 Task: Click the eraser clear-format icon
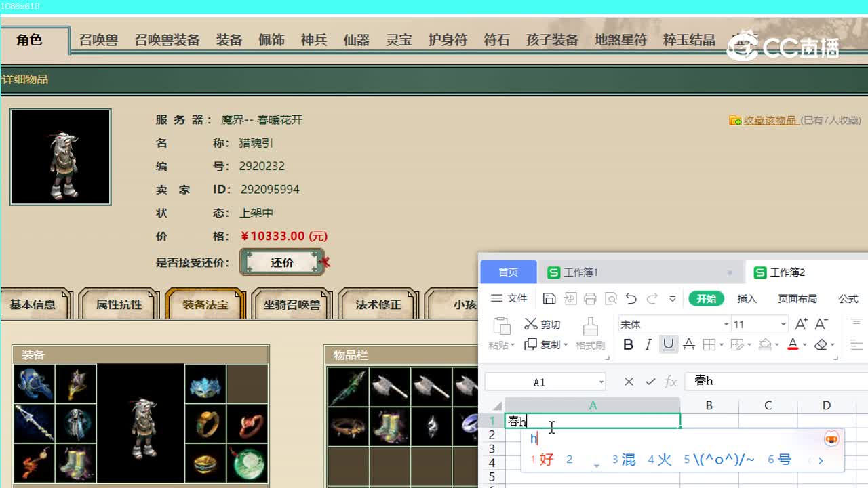point(821,345)
